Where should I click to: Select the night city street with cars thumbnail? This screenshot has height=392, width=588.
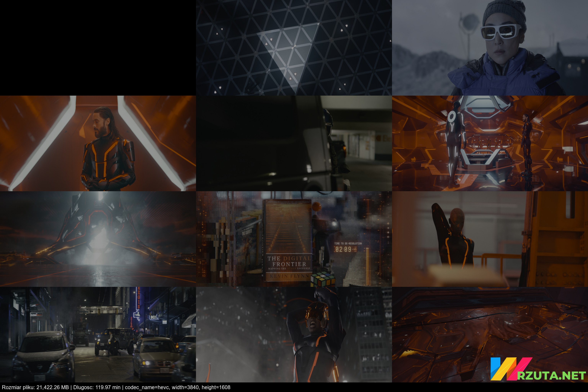pos(98,334)
